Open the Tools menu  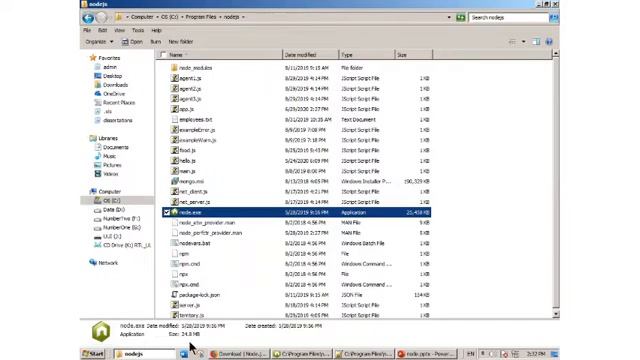coord(138,30)
